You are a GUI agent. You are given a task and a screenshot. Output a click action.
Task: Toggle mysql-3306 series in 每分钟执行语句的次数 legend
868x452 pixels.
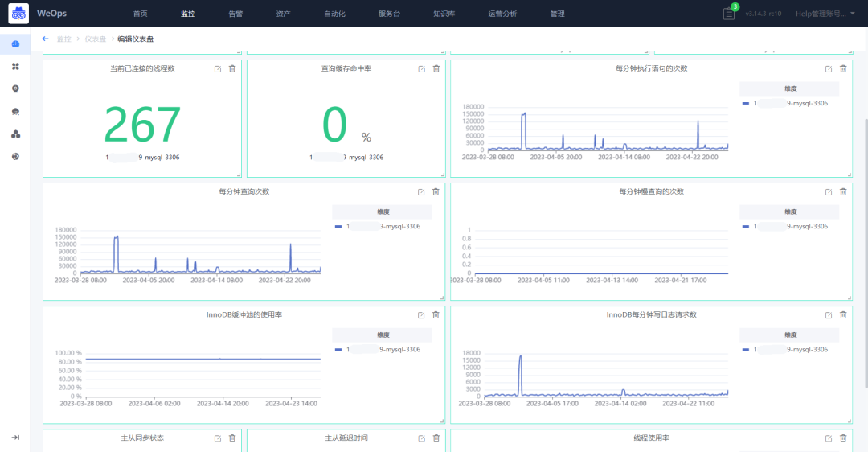point(785,103)
